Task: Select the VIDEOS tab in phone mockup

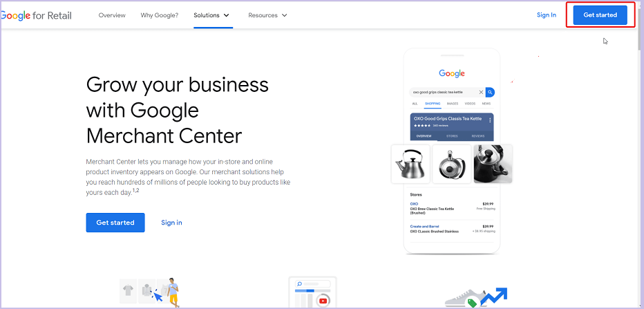Action: click(x=470, y=104)
